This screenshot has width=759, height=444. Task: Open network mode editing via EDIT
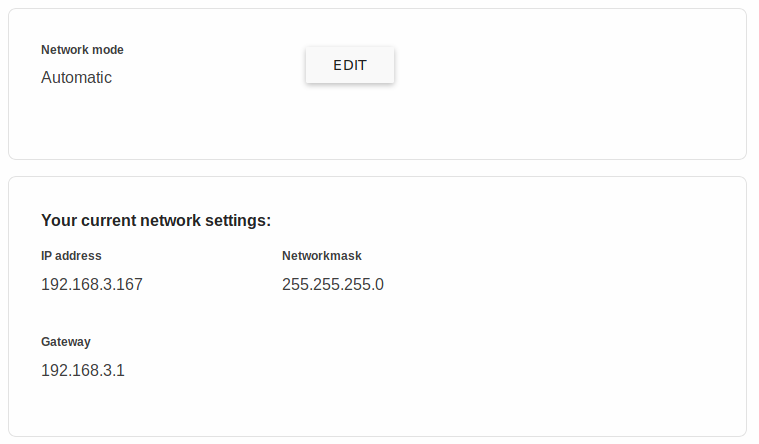(349, 65)
